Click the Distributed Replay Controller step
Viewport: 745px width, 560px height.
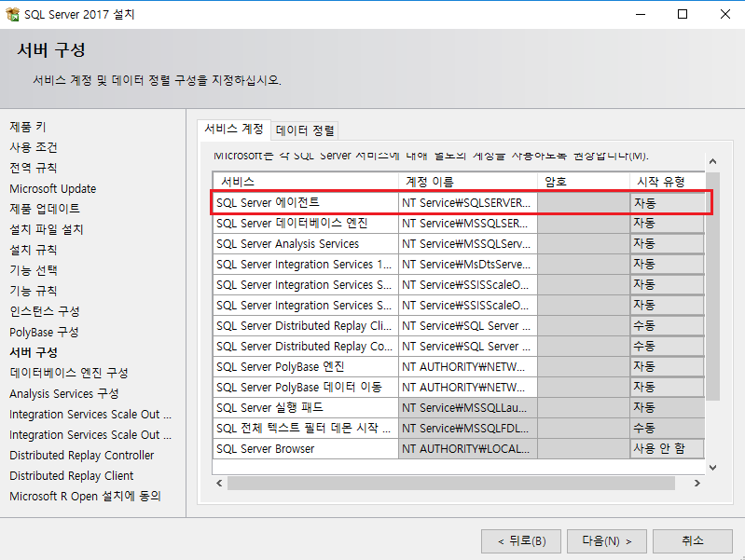point(82,455)
